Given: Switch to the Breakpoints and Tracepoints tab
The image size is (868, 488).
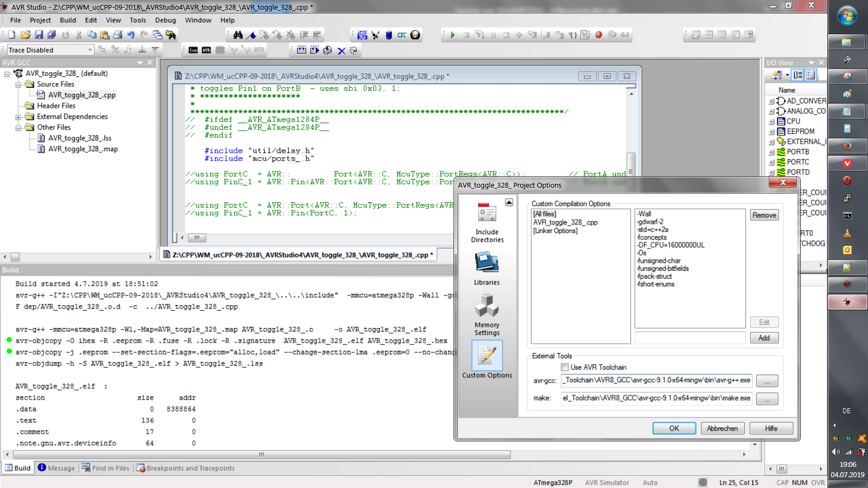Looking at the screenshot, I should [186, 468].
